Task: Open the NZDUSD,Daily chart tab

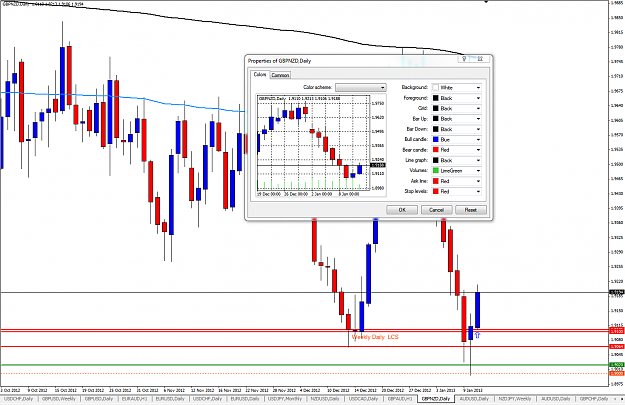Action: 325,399
